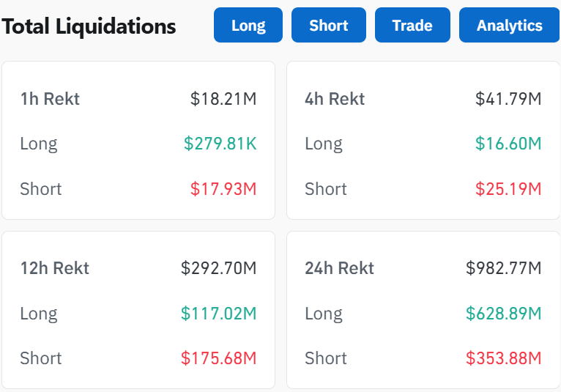Image resolution: width=561 pixels, height=392 pixels.
Task: Click the red $25.19M short value
Action: click(x=508, y=189)
